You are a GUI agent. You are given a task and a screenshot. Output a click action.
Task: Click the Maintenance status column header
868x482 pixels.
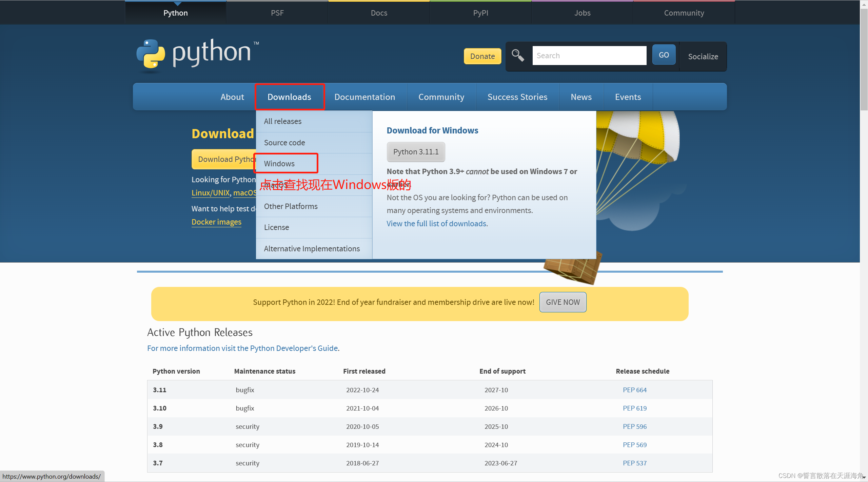tap(264, 371)
